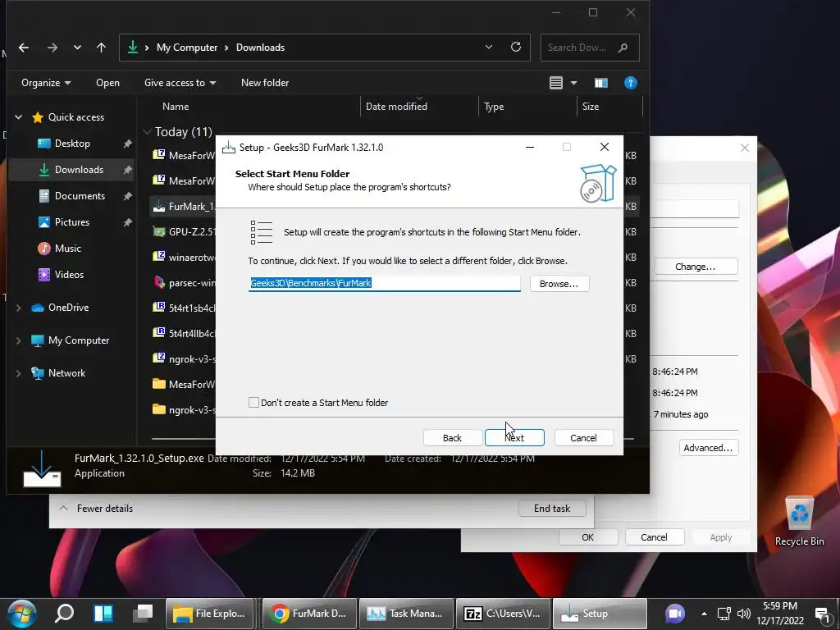Screen dimensions: 840x630
Task: Open view options dropdown arrow
Action: pos(573,83)
